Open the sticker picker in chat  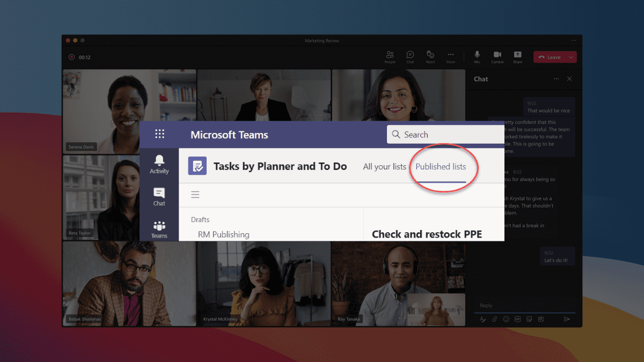[x=529, y=319]
